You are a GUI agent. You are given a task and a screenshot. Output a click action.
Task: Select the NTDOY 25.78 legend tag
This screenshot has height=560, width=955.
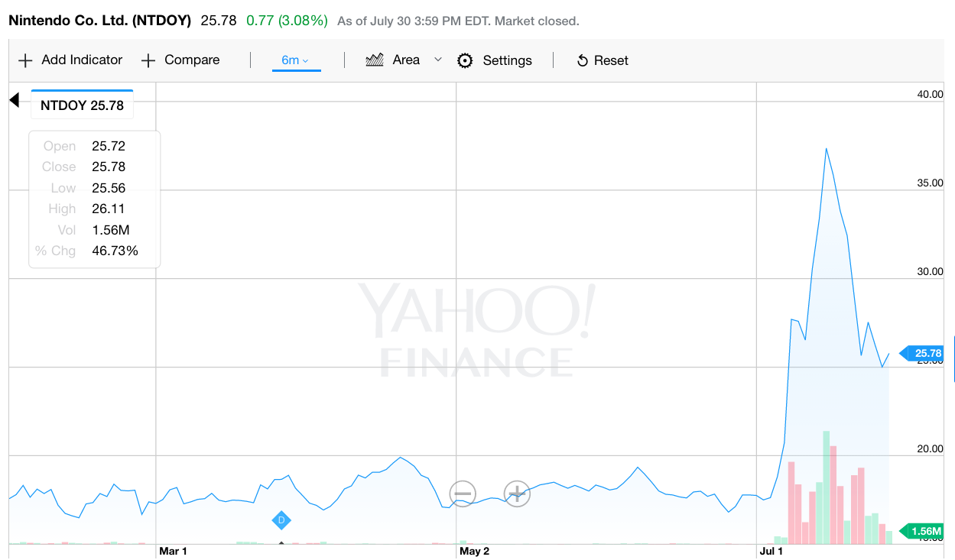click(82, 105)
